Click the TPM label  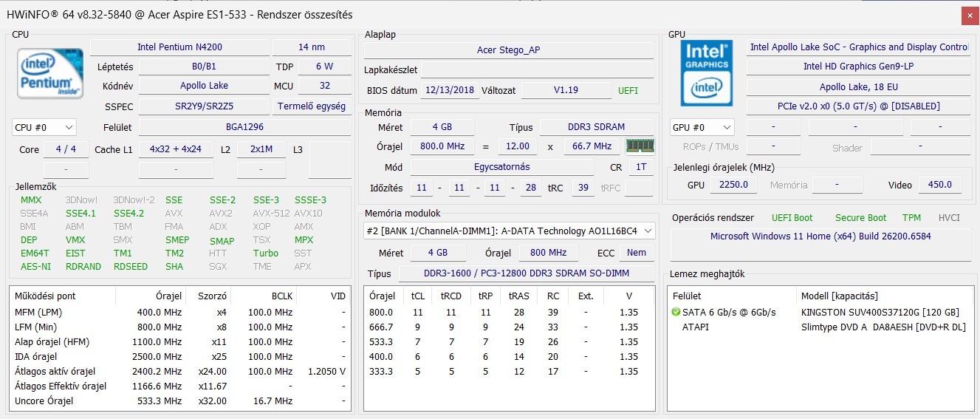pyautogui.click(x=911, y=217)
